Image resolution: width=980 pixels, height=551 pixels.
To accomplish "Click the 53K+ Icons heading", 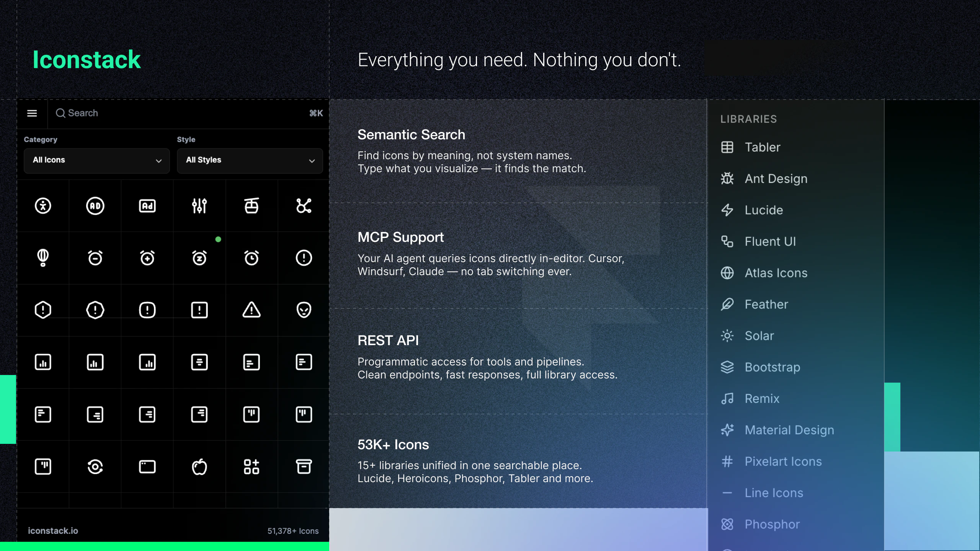I will (393, 445).
